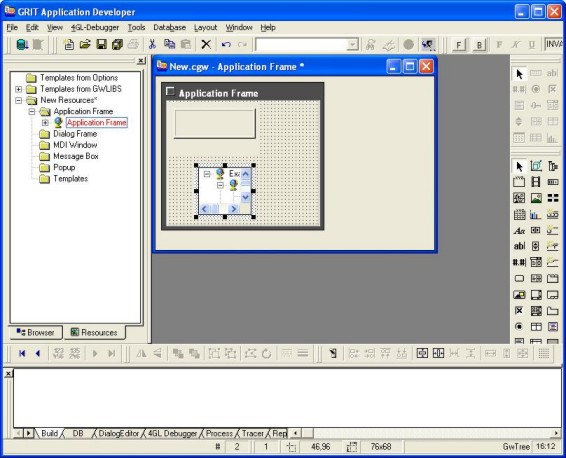Select the Templates from Options folder
566x458 pixels.
tap(79, 78)
